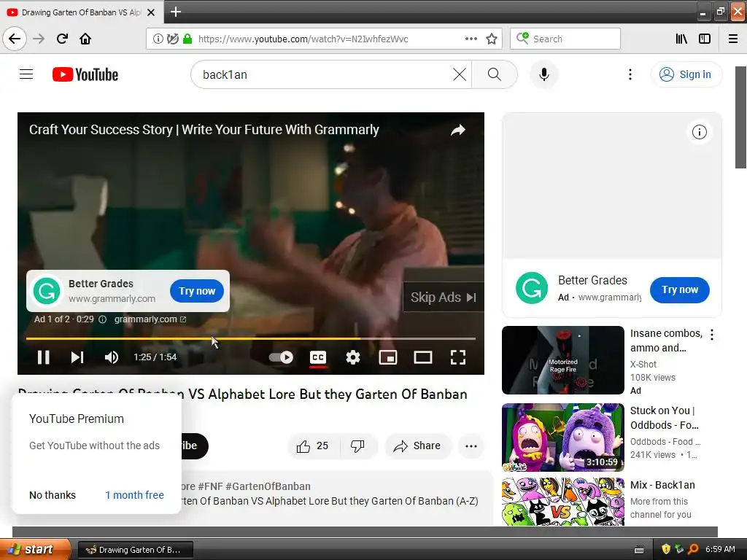View site information icon in address bar

click(x=158, y=39)
